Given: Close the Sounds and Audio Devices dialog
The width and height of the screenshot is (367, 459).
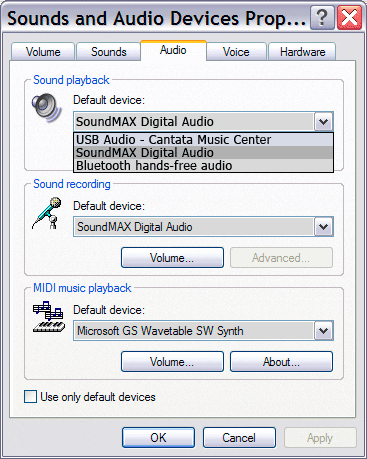Looking at the screenshot, I should [x=349, y=18].
